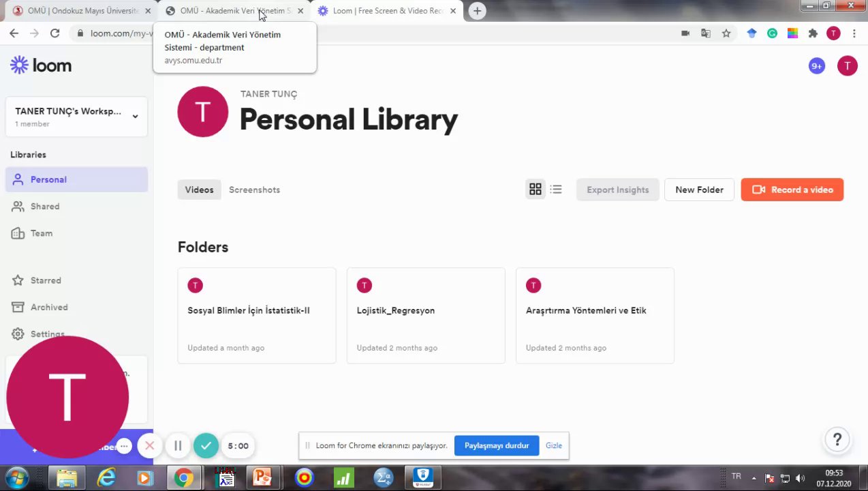
Task: Click Record a video button
Action: click(792, 190)
